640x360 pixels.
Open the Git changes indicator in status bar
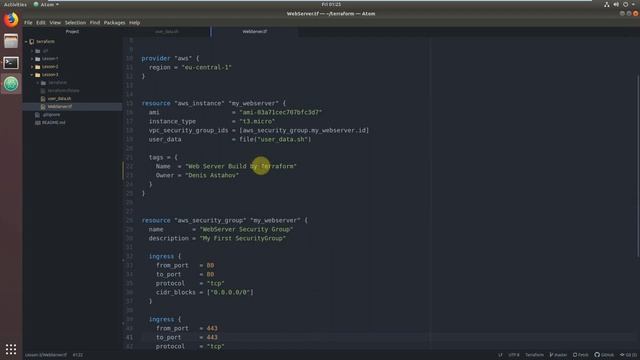pos(628,355)
